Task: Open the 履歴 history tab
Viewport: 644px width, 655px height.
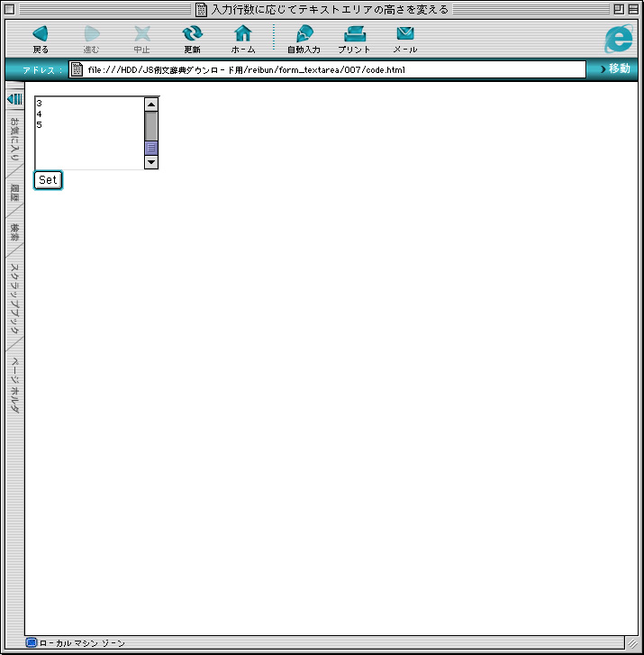Action: pyautogui.click(x=14, y=193)
